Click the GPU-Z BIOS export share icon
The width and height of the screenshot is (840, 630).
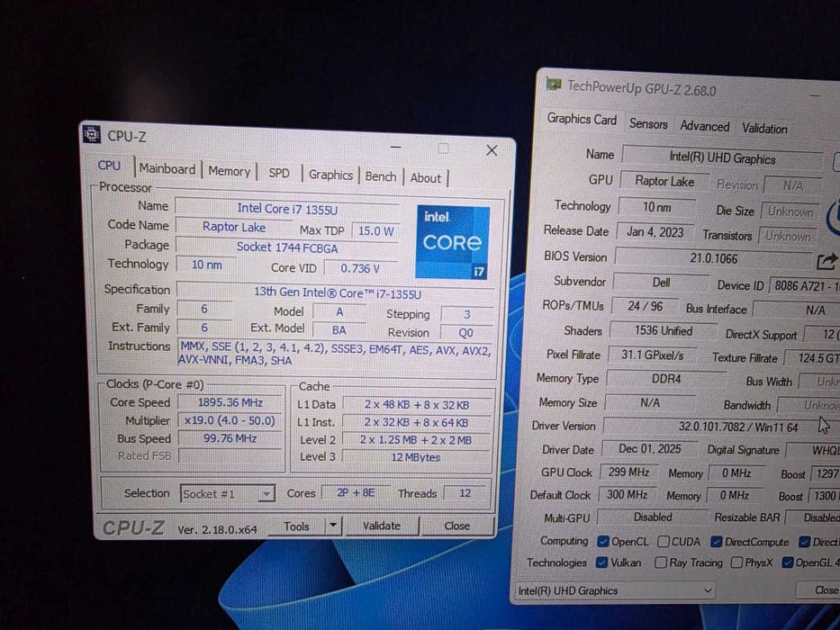[x=826, y=261]
